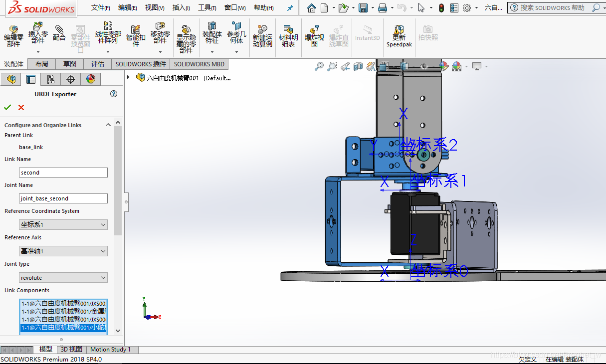This screenshot has height=364, width=606.
Task: Open the ConfigurationManager tab icon
Action: (51, 79)
